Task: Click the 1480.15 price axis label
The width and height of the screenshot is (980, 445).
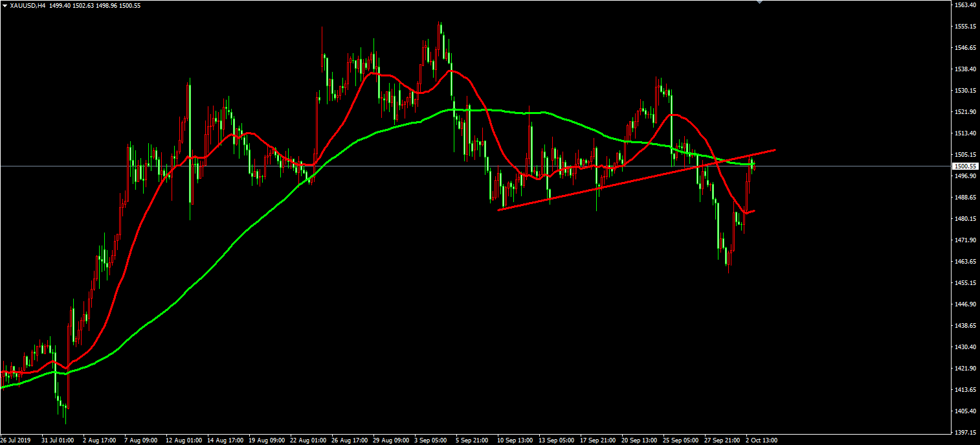Action: 965,219
